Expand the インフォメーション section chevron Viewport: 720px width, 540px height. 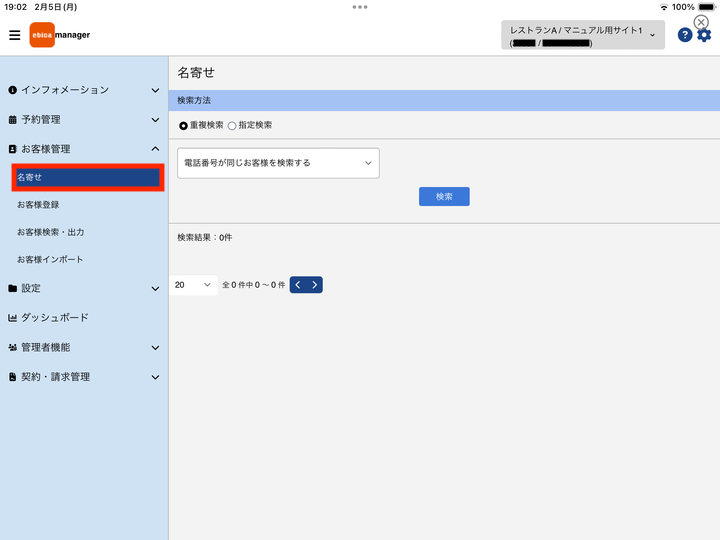(155, 90)
